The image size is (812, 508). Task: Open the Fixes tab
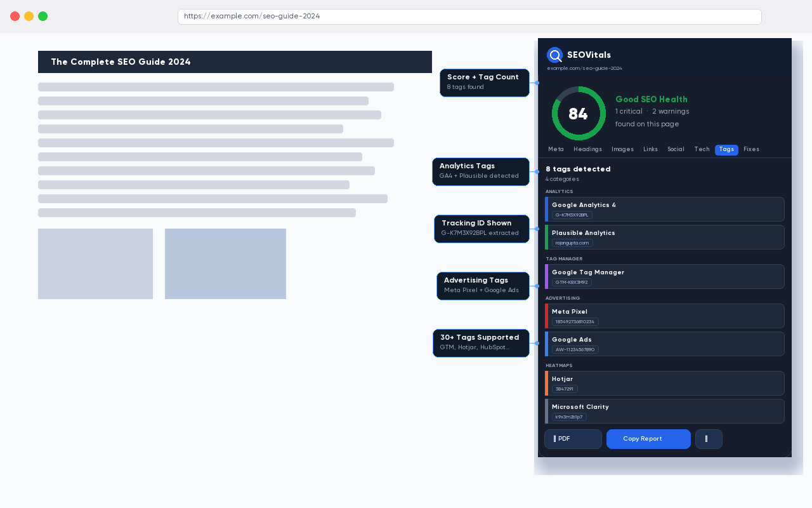pyautogui.click(x=752, y=150)
